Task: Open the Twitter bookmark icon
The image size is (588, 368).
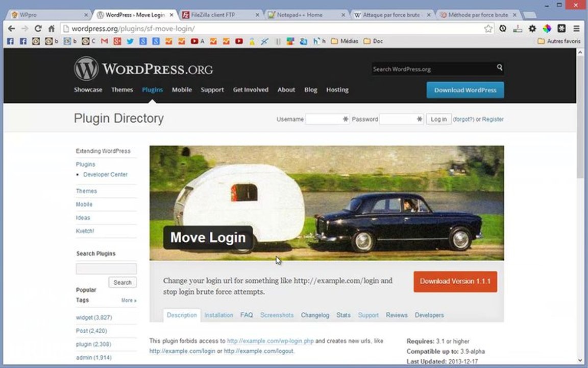Action: point(130,41)
